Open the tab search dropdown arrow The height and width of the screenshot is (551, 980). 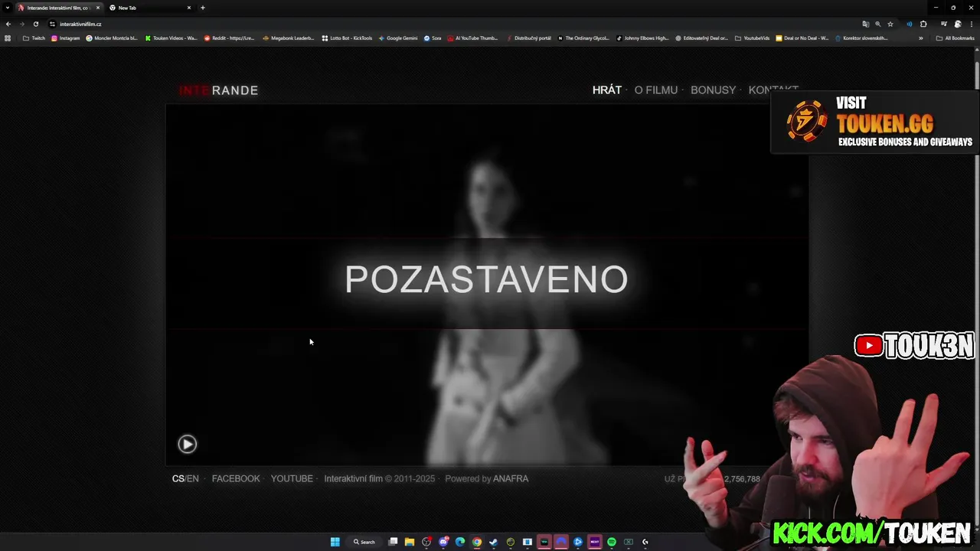pos(8,8)
